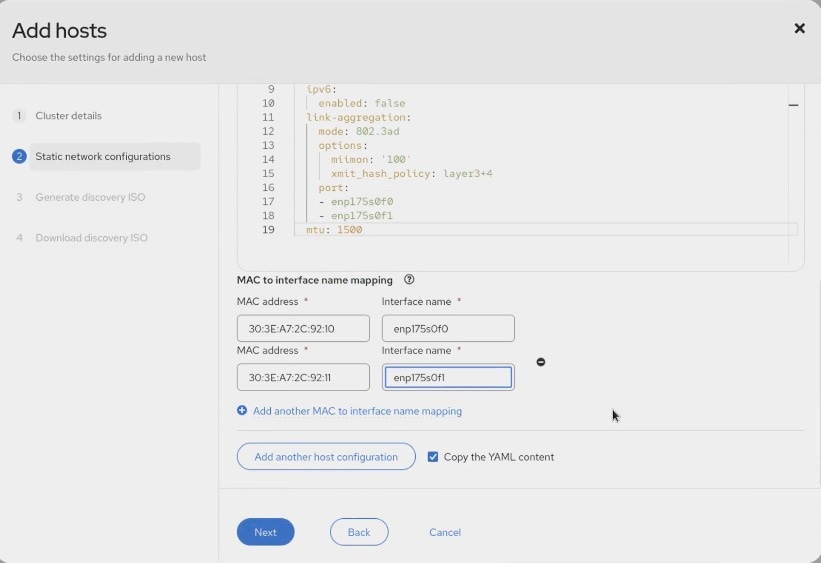This screenshot has width=821, height=563.
Task: Click YAML line mode: 802.3ad
Action: (359, 131)
